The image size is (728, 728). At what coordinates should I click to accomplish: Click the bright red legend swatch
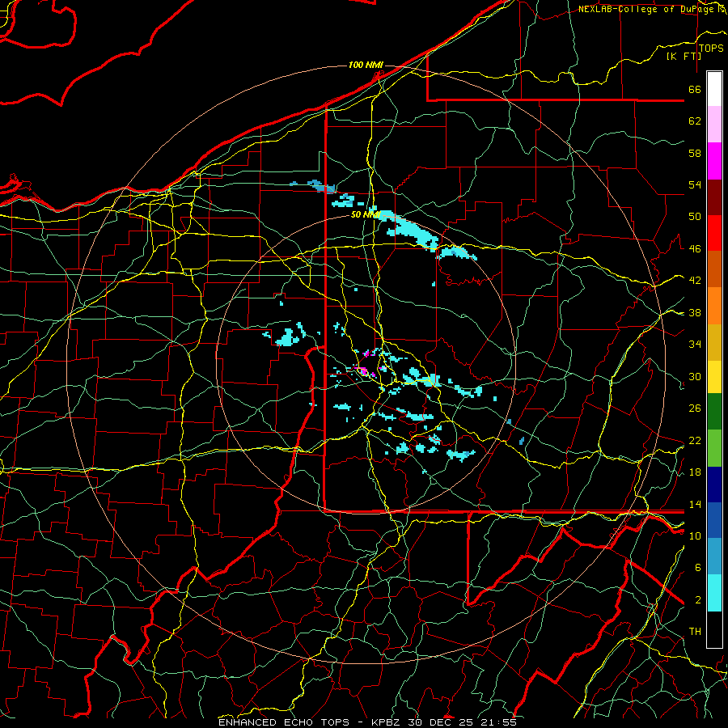pyautogui.click(x=714, y=233)
